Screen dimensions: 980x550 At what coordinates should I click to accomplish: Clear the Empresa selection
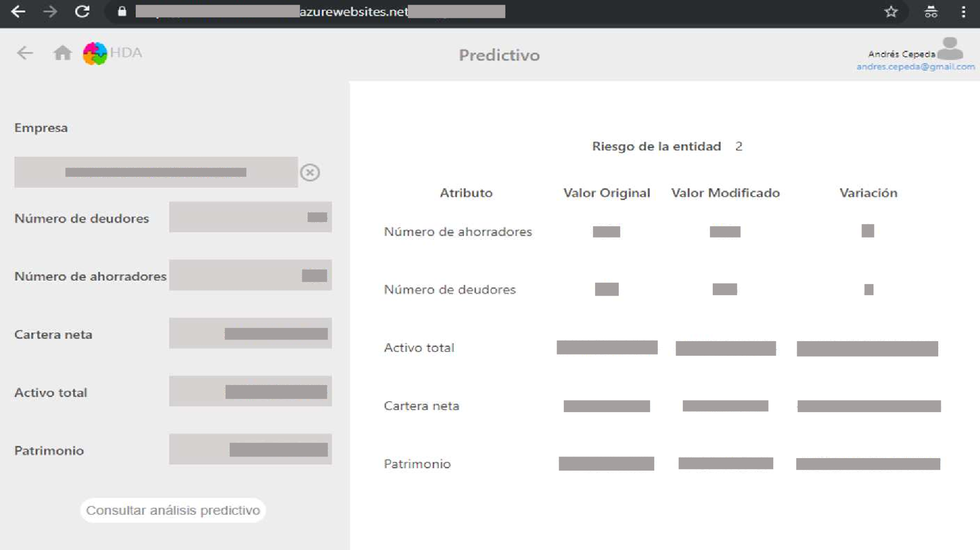coord(310,172)
